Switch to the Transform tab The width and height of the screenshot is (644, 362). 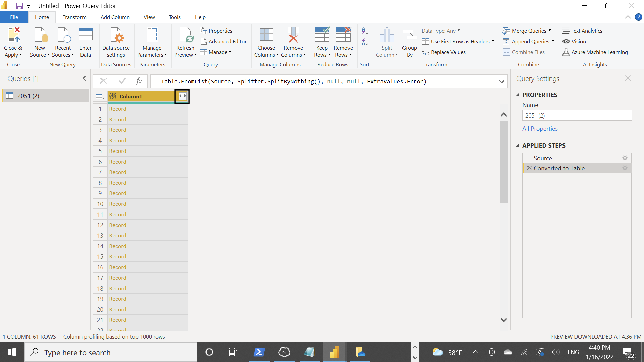pos(74,17)
